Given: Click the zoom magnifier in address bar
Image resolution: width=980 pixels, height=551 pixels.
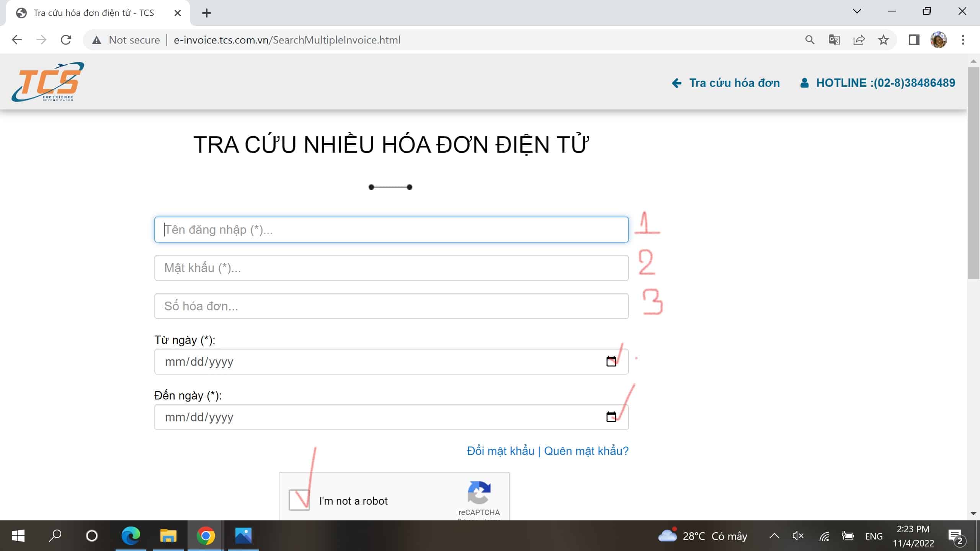Looking at the screenshot, I should [810, 40].
